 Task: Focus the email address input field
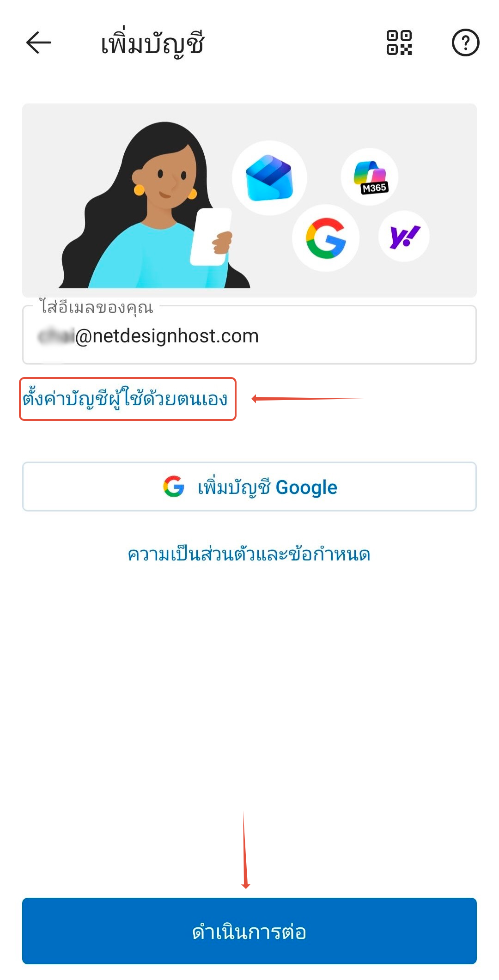pyautogui.click(x=249, y=335)
